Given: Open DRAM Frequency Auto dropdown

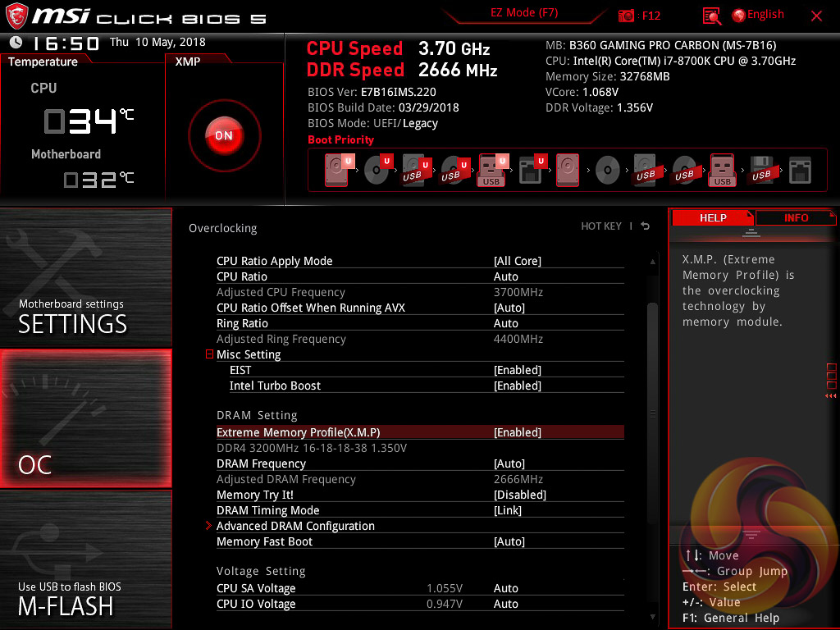Looking at the screenshot, I should 509,463.
